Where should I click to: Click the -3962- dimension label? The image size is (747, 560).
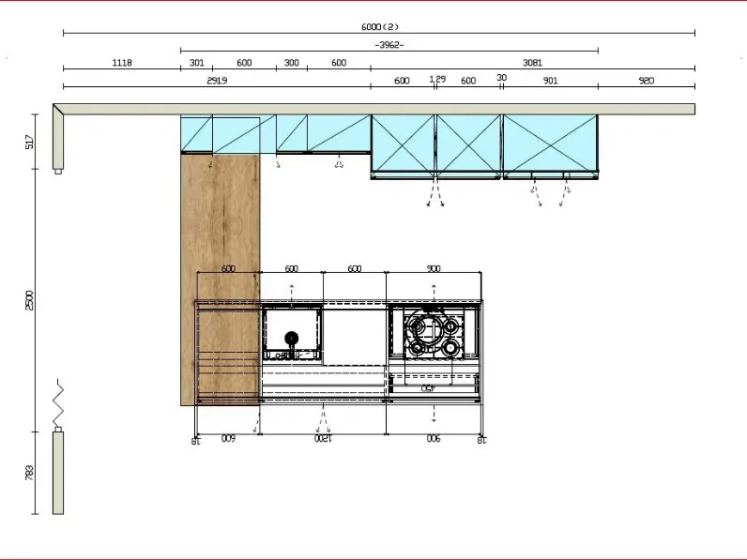pyautogui.click(x=389, y=45)
